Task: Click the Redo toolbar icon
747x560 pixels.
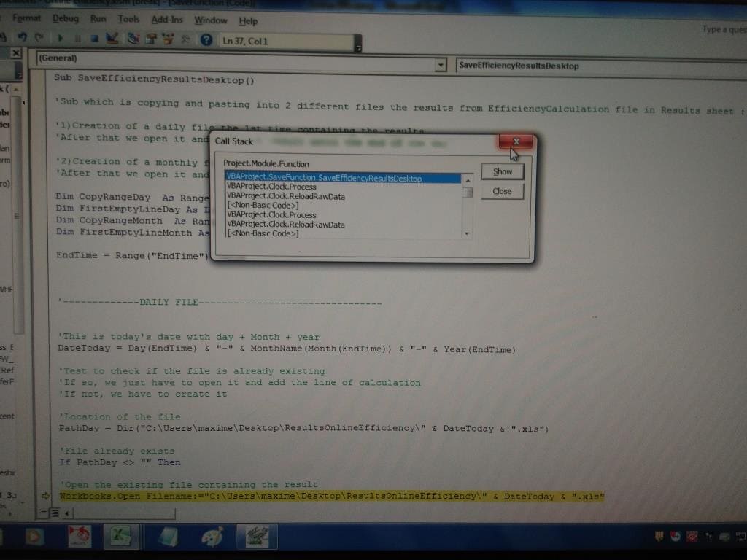Action: (39, 36)
